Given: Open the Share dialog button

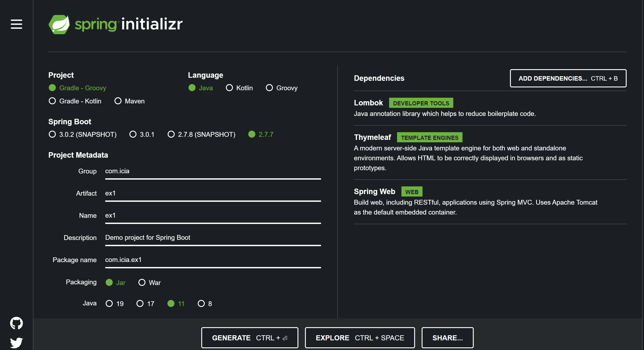Looking at the screenshot, I should 447,337.
